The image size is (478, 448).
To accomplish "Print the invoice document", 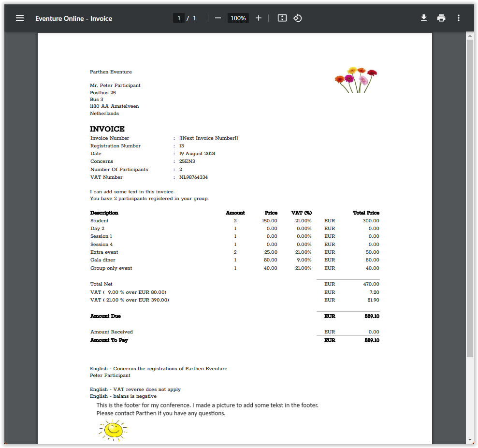I will (x=441, y=18).
